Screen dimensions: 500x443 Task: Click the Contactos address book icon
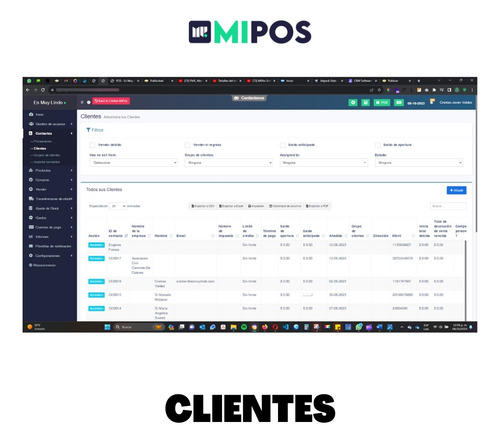click(31, 133)
